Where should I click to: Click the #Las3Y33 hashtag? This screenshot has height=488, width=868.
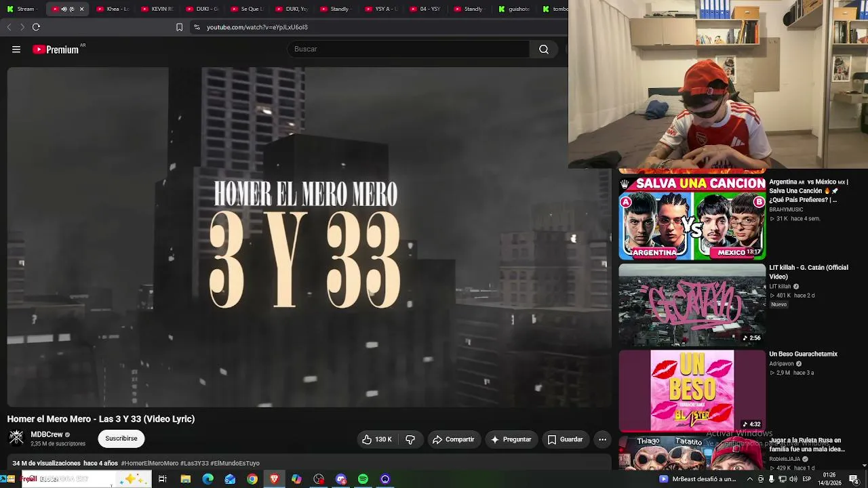[x=195, y=464]
